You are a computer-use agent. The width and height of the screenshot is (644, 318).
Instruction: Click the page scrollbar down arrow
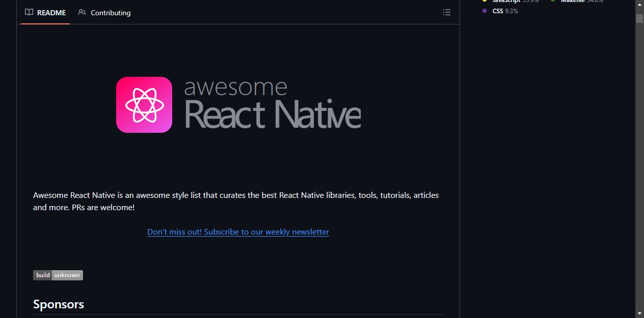click(x=639, y=313)
